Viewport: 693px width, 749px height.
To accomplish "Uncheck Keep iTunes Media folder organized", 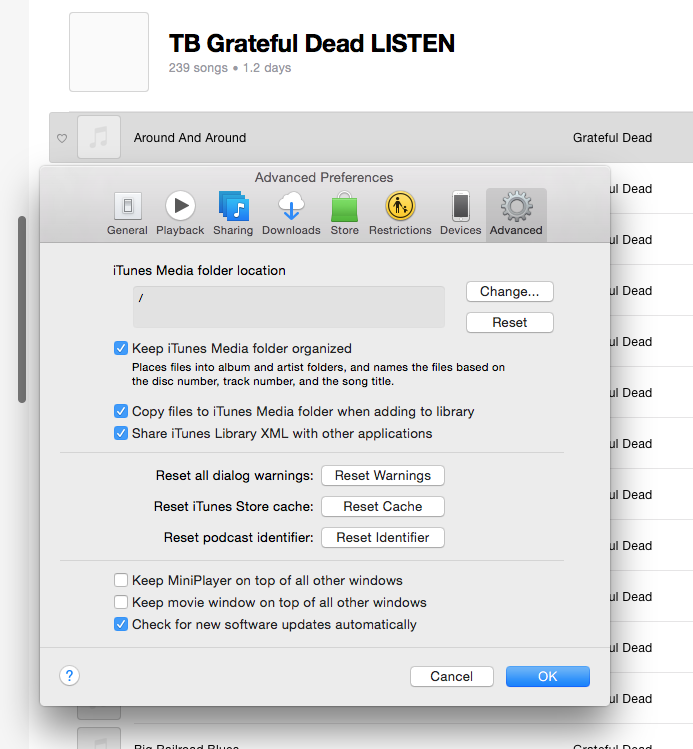I will click(x=121, y=348).
